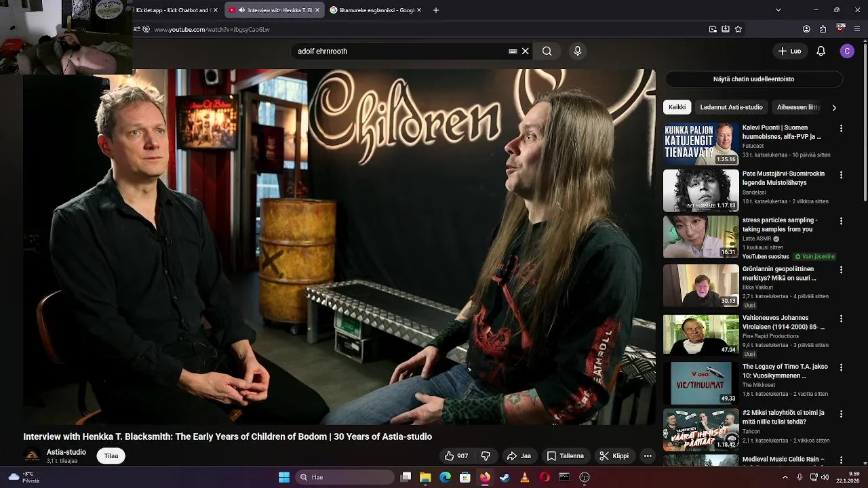Click the volume icon in system tray
This screenshot has height=488, width=868.
(x=825, y=477)
